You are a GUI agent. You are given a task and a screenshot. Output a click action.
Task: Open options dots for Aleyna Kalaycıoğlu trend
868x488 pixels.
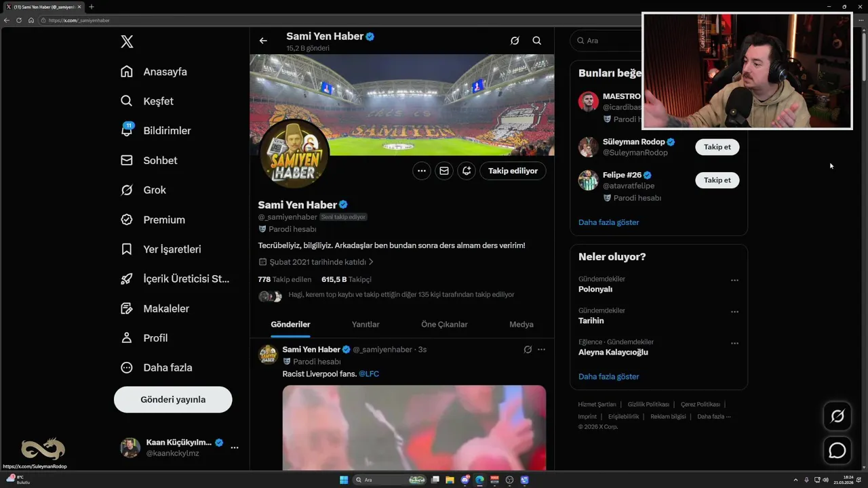pyautogui.click(x=734, y=344)
